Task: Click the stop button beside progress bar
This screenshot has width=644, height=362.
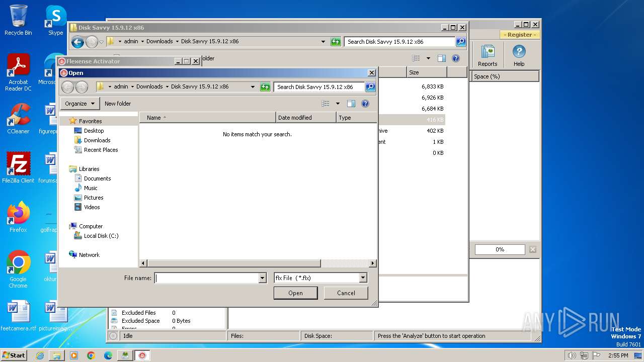Action: (x=533, y=249)
